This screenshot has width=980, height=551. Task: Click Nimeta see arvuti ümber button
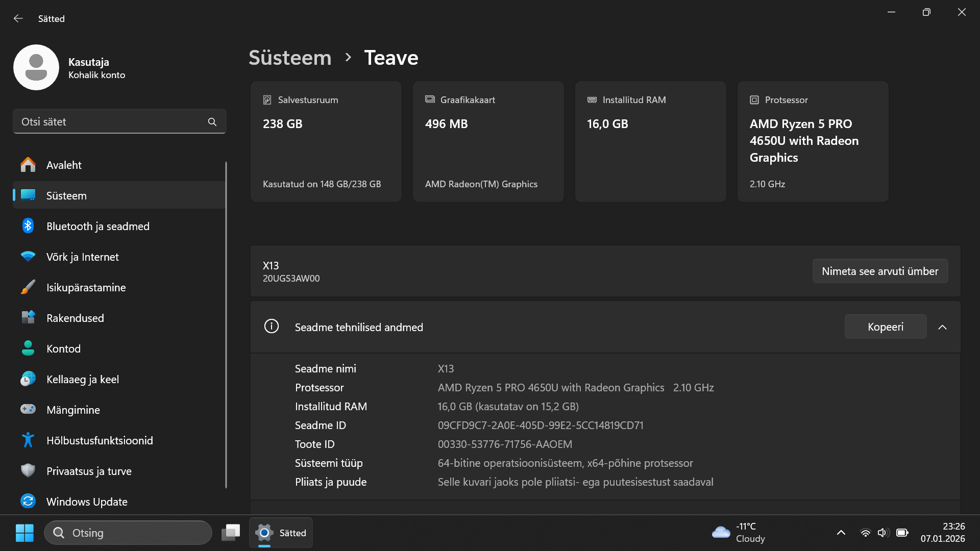tap(879, 271)
